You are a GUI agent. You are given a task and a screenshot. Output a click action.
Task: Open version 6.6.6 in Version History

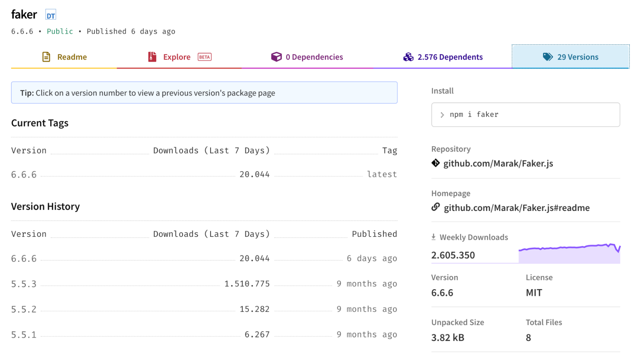click(x=24, y=259)
